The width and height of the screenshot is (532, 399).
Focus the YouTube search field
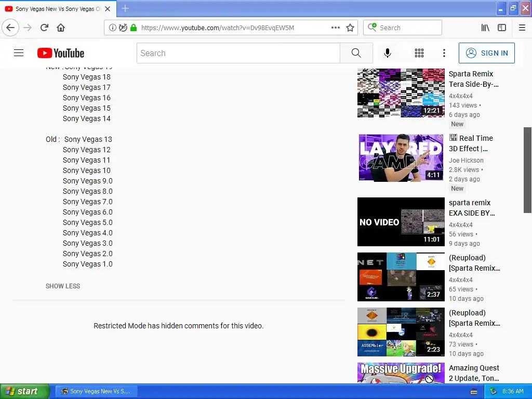238,53
